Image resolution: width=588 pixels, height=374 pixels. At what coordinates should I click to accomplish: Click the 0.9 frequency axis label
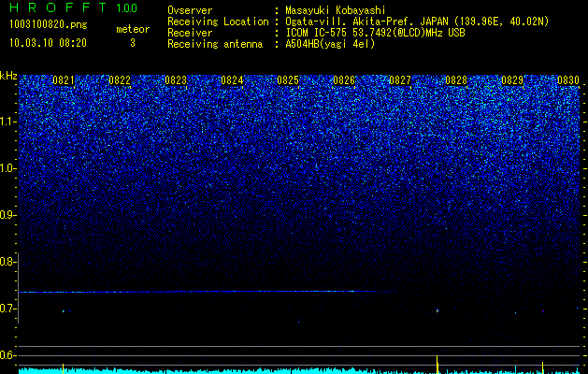tap(7, 215)
